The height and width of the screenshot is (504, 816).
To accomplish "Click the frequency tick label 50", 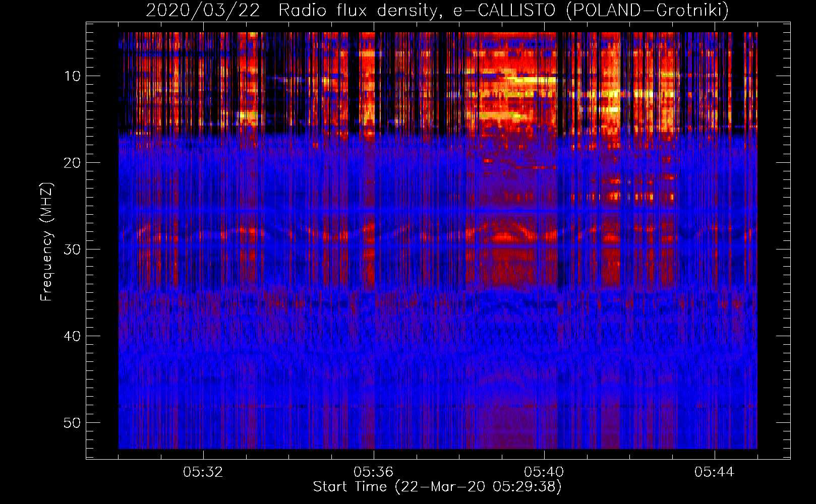I will (73, 423).
